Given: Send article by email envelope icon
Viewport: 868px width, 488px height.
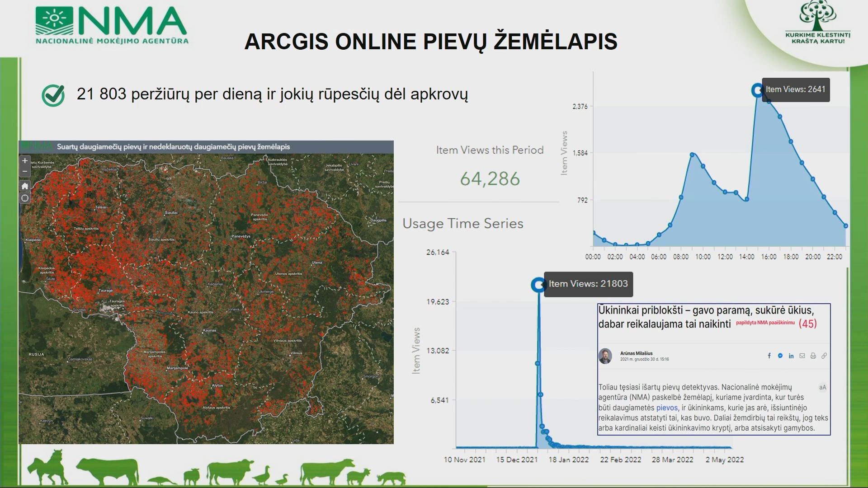Looking at the screenshot, I should pos(802,356).
